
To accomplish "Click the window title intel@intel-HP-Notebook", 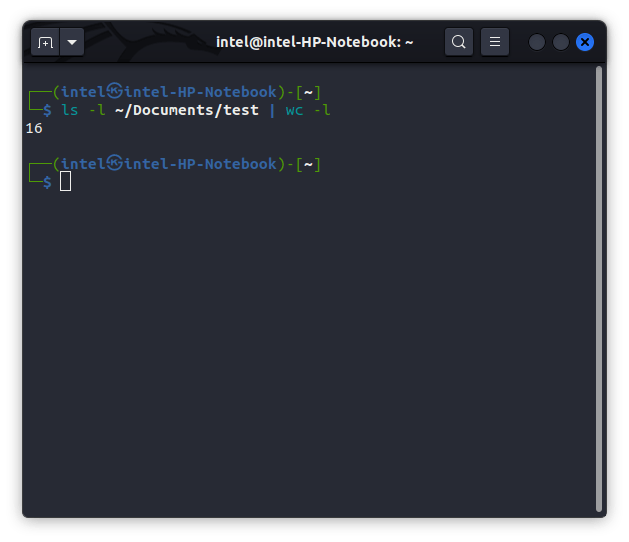I will pyautogui.click(x=314, y=42).
